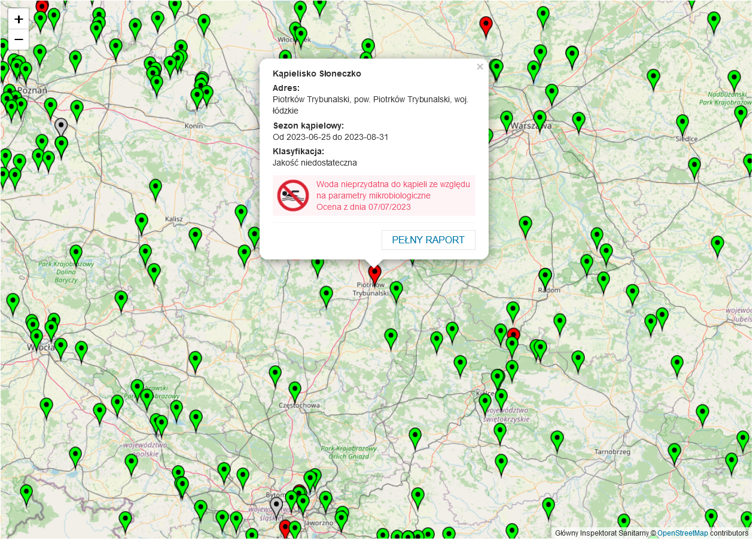The width and height of the screenshot is (756, 541).
Task: Click the red marker north of Kielce
Action: 513,336
